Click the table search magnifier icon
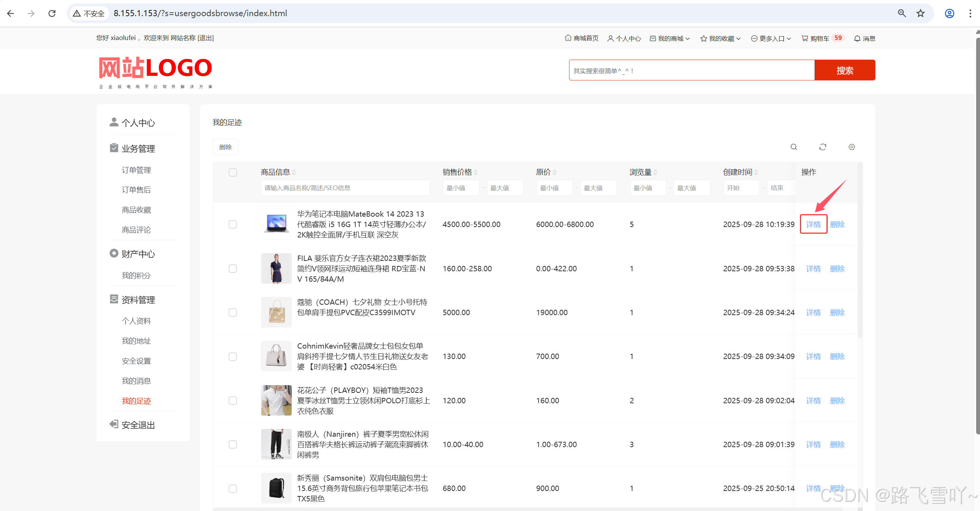The height and width of the screenshot is (511, 980). click(793, 147)
